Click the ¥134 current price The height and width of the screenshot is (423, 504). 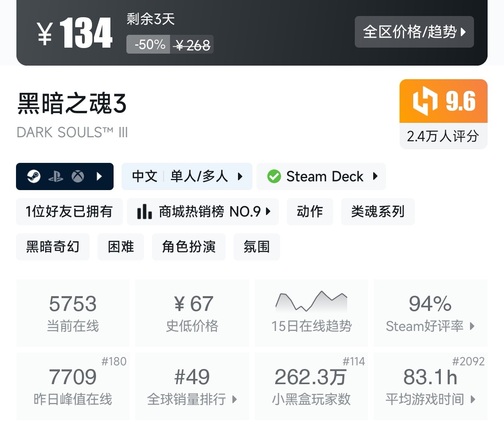click(x=75, y=33)
